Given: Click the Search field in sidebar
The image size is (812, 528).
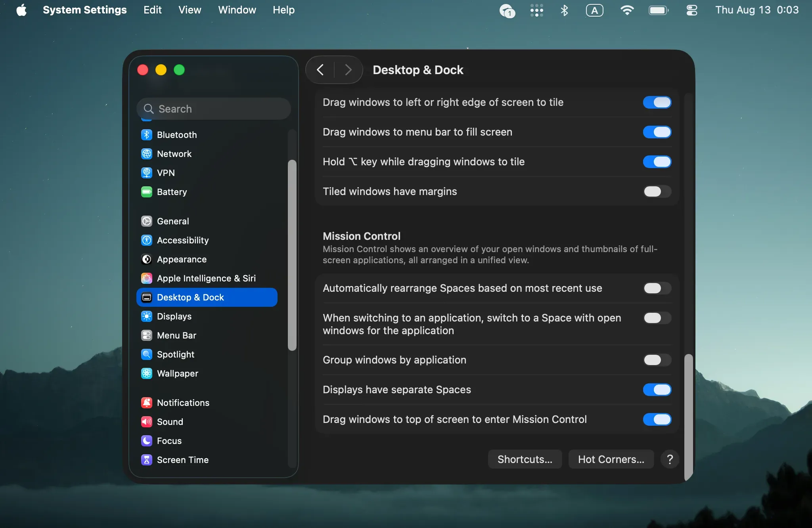Looking at the screenshot, I should pos(214,109).
